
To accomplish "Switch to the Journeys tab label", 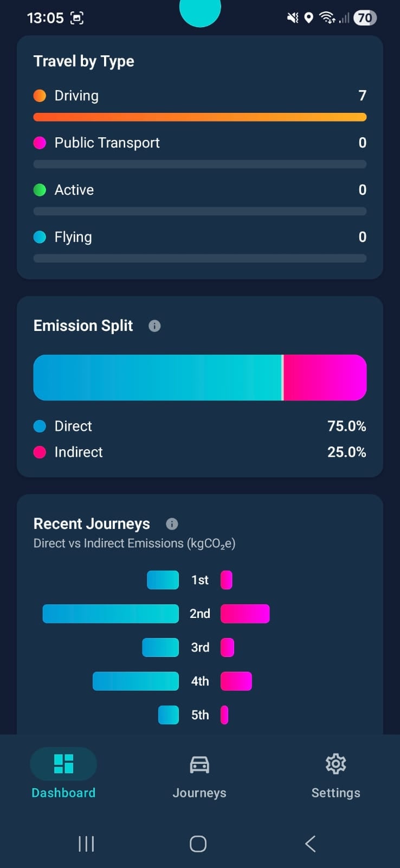I will 199,793.
